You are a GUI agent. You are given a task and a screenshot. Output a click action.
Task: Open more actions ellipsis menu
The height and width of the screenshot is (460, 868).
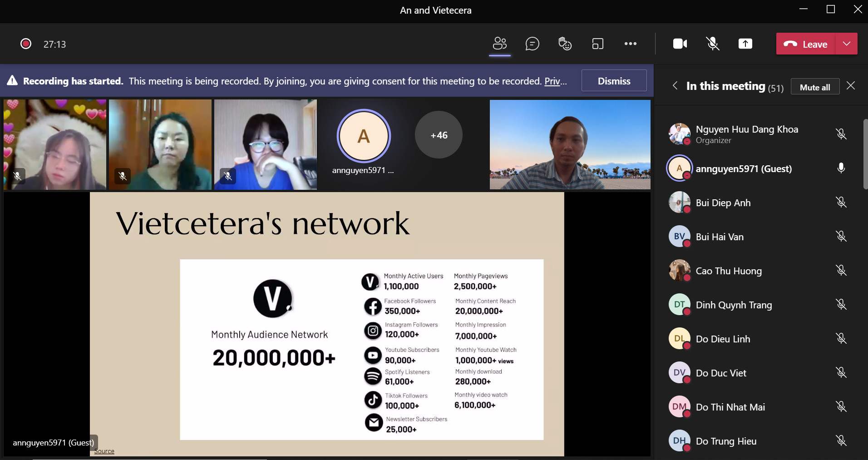630,44
